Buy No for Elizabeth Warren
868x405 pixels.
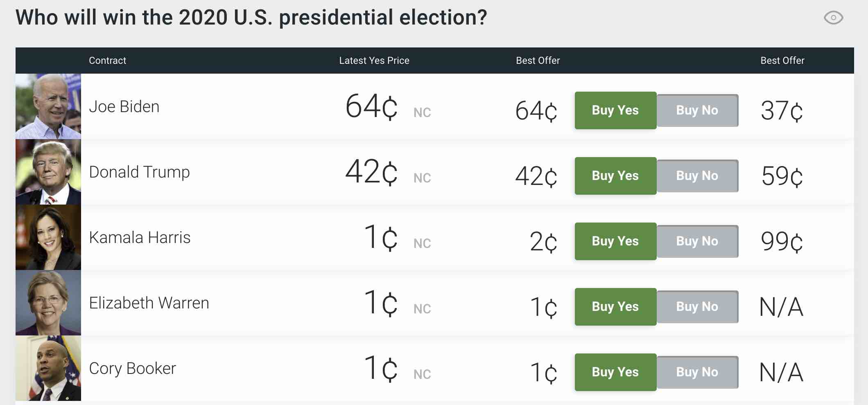point(697,307)
